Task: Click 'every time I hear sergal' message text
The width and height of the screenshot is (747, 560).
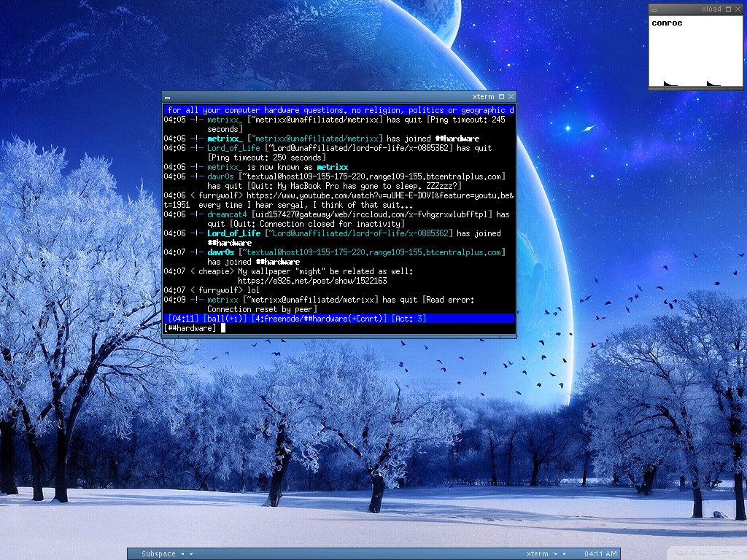Action: point(251,205)
